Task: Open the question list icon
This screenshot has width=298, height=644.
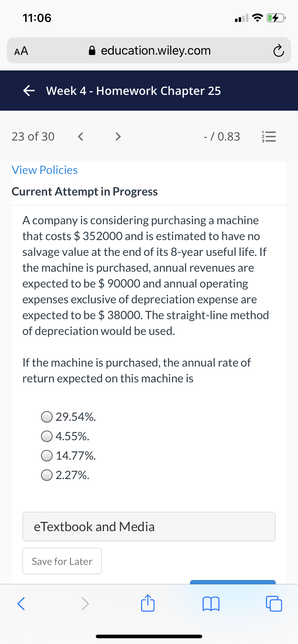Action: (268, 137)
